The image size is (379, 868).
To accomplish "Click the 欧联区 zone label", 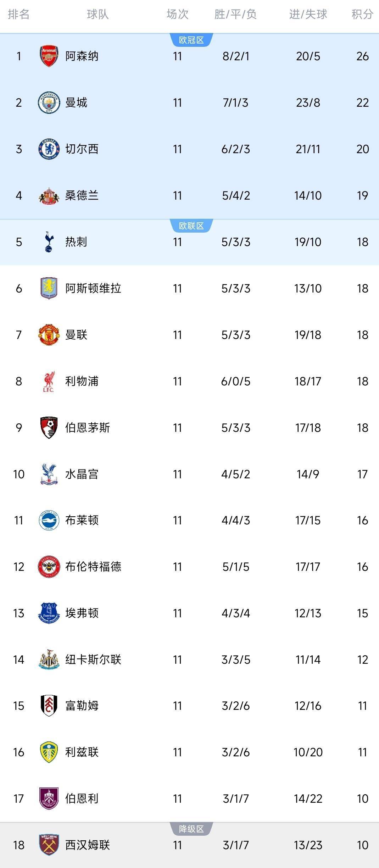I will [191, 226].
